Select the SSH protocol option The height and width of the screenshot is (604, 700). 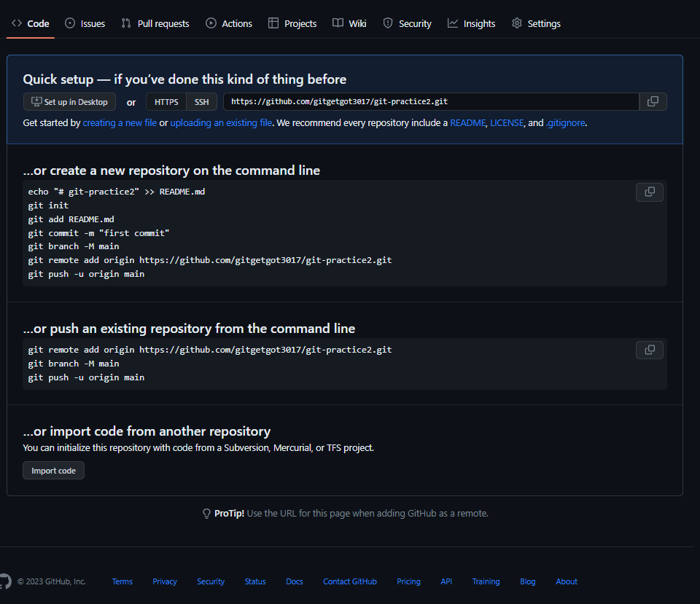pos(202,102)
